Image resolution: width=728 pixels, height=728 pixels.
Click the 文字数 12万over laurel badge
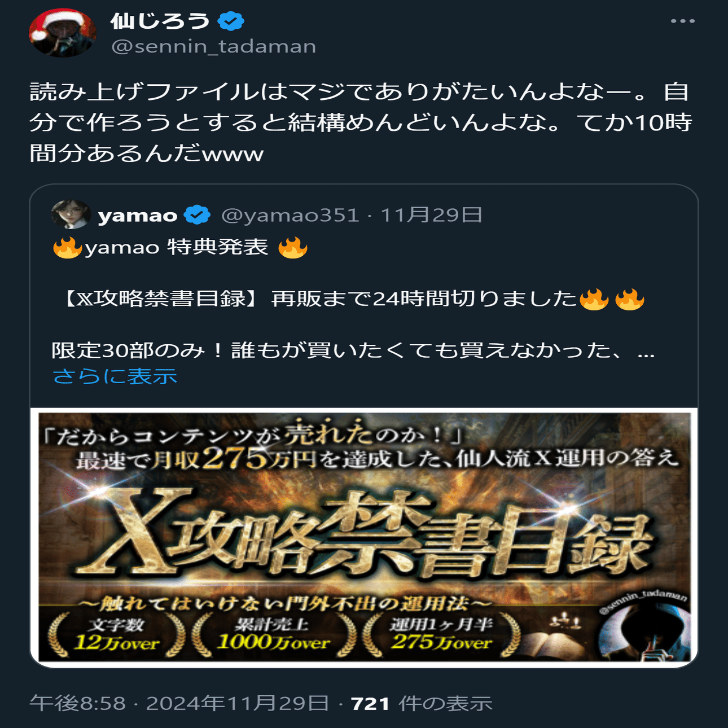click(117, 634)
